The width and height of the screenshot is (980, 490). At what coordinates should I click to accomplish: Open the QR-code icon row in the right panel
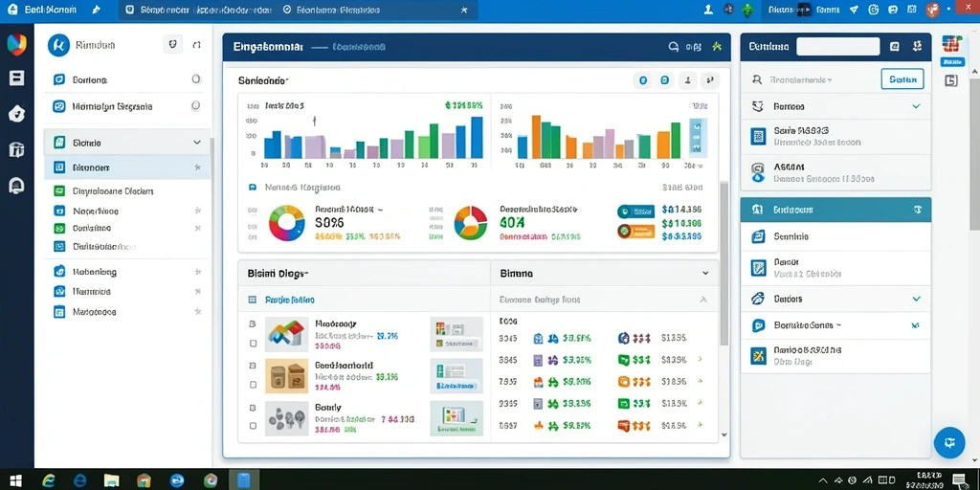835,136
